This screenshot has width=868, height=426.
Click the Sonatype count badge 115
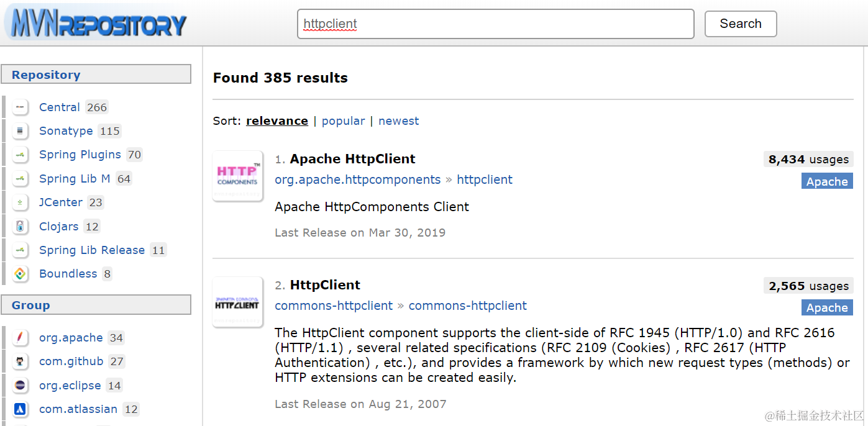[x=110, y=131]
